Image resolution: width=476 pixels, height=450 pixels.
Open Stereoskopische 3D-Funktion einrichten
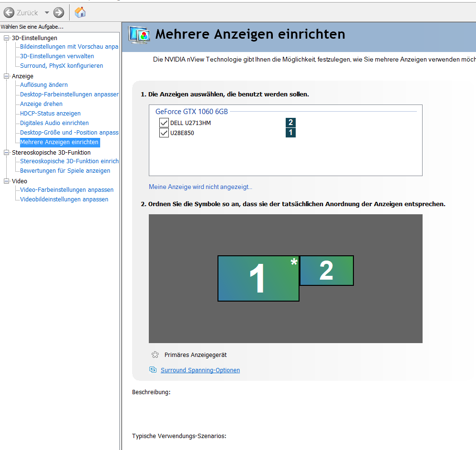click(69, 161)
